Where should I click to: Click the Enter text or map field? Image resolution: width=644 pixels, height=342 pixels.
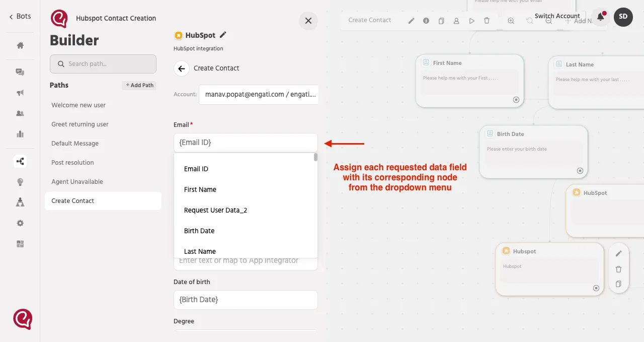pyautogui.click(x=246, y=261)
